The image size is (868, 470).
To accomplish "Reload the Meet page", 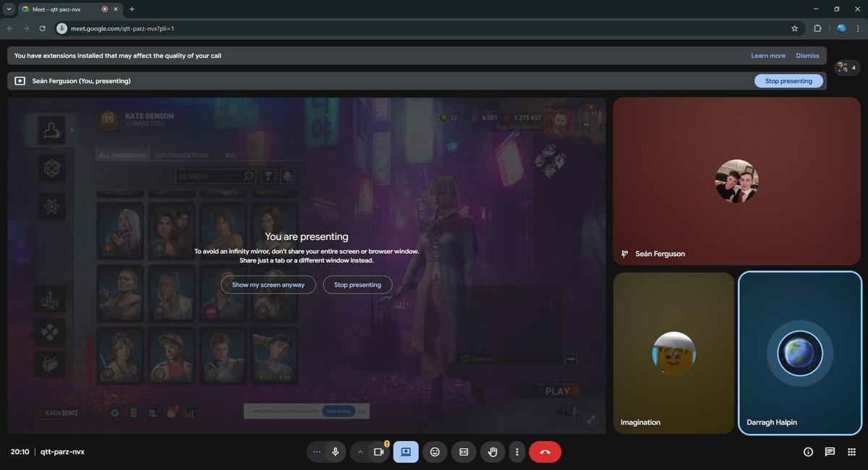I will (x=43, y=28).
